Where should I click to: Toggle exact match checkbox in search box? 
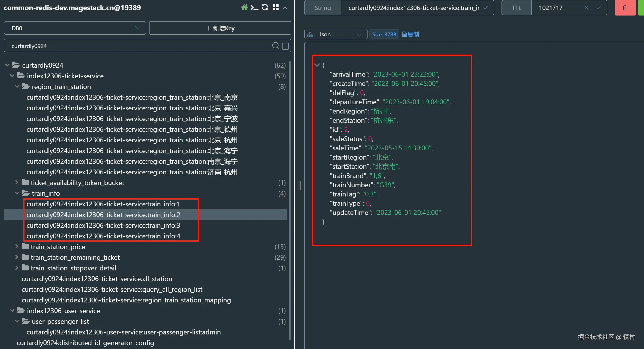point(285,46)
